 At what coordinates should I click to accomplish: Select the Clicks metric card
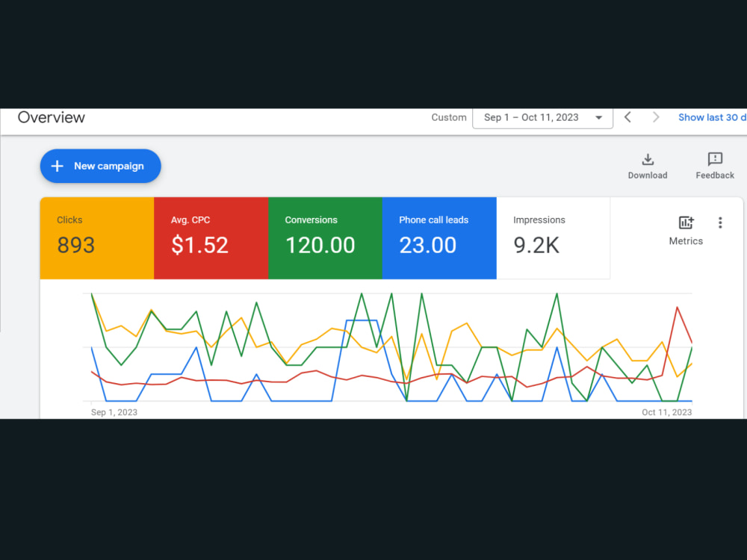97,238
